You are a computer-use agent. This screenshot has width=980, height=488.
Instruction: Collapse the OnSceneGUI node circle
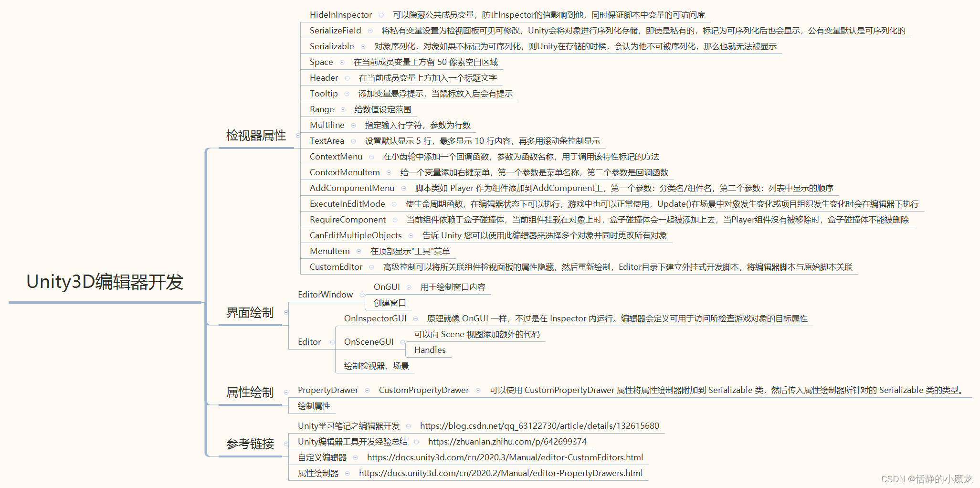pos(402,342)
